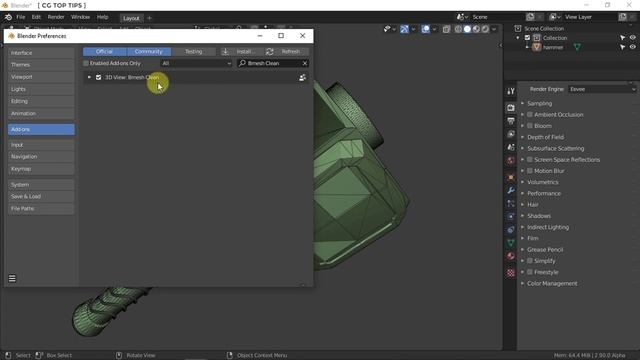Select solid viewport shading
This screenshot has width=640, height=360.
pyautogui.click(x=467, y=29)
